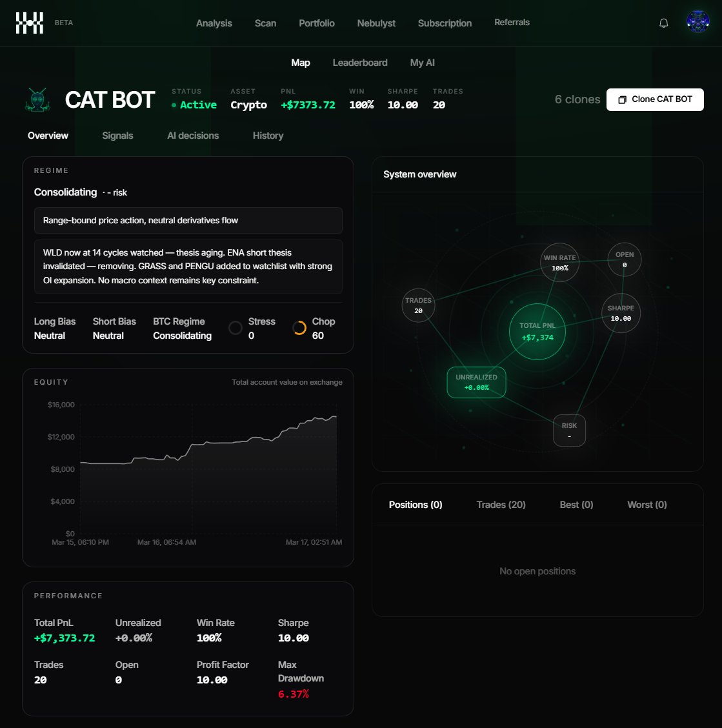This screenshot has height=728, width=722.
Task: Click Total account value on exchange text
Action: pyautogui.click(x=287, y=382)
